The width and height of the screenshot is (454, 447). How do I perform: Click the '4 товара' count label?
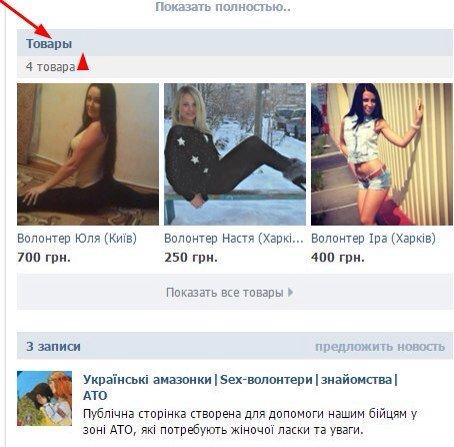click(50, 67)
